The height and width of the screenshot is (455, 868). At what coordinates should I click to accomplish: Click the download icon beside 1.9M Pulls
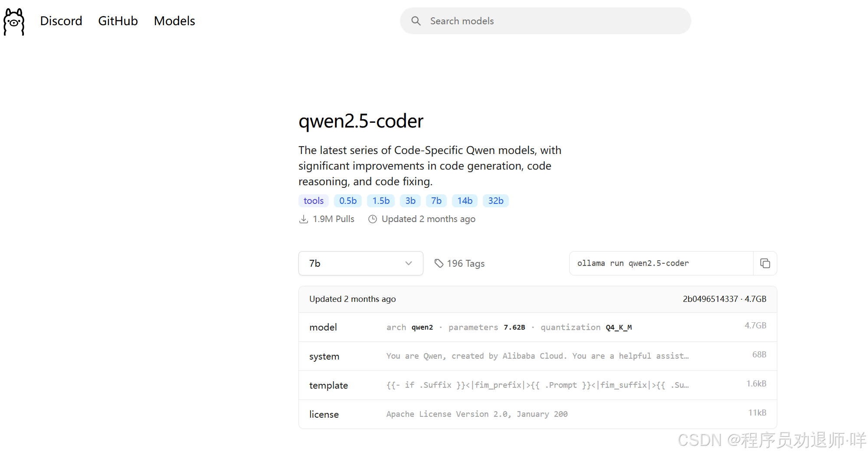pos(304,219)
